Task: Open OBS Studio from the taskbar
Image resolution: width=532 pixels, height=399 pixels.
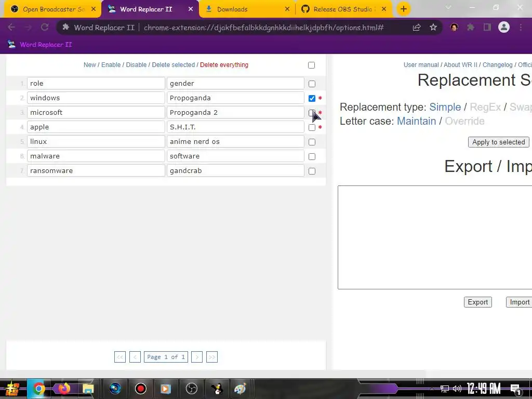Action: pos(192,389)
